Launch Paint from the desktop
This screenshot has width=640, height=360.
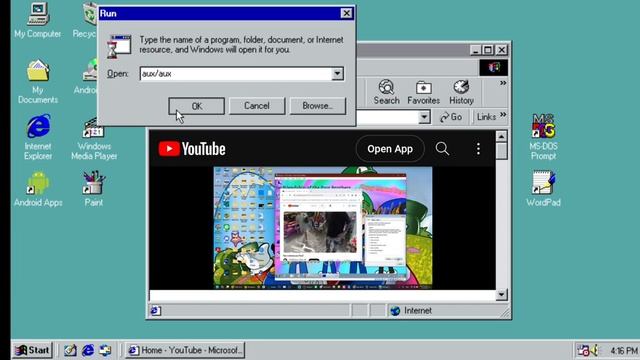pyautogui.click(x=93, y=189)
